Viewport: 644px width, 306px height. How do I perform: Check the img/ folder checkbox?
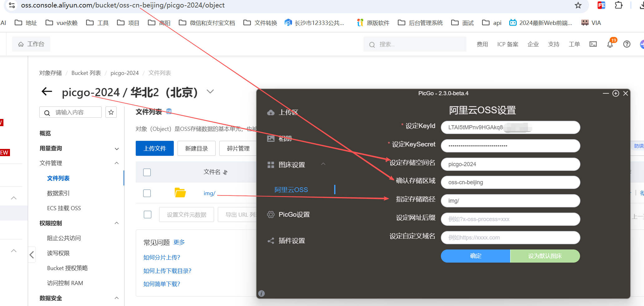[147, 193]
